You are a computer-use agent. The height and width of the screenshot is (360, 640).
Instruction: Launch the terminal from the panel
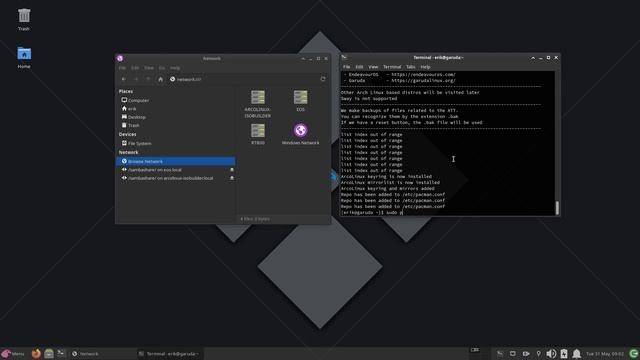[x=61, y=353]
